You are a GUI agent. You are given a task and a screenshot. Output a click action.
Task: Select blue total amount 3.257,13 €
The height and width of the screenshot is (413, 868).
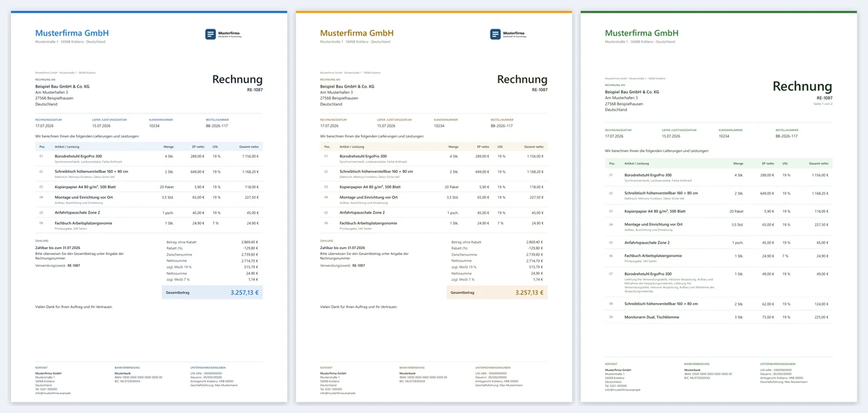[x=244, y=293]
